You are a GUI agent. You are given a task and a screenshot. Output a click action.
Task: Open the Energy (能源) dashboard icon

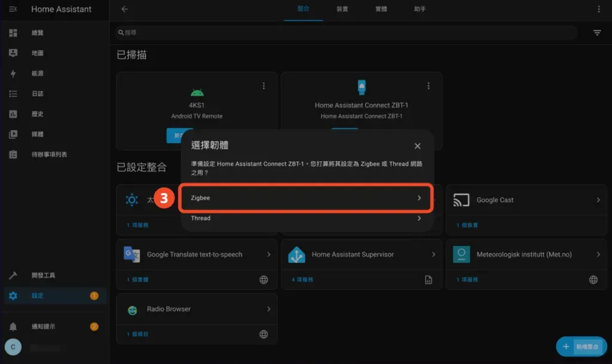(12, 73)
